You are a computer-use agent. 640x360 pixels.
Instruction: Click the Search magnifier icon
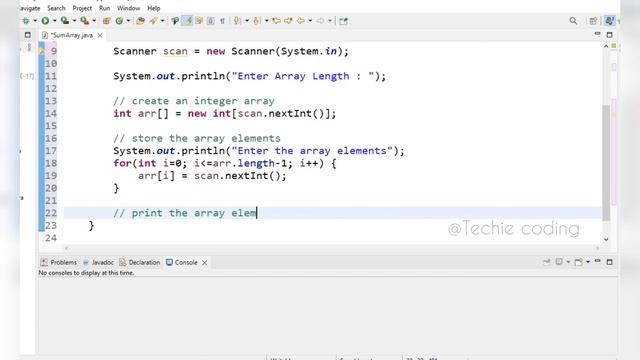click(x=573, y=21)
